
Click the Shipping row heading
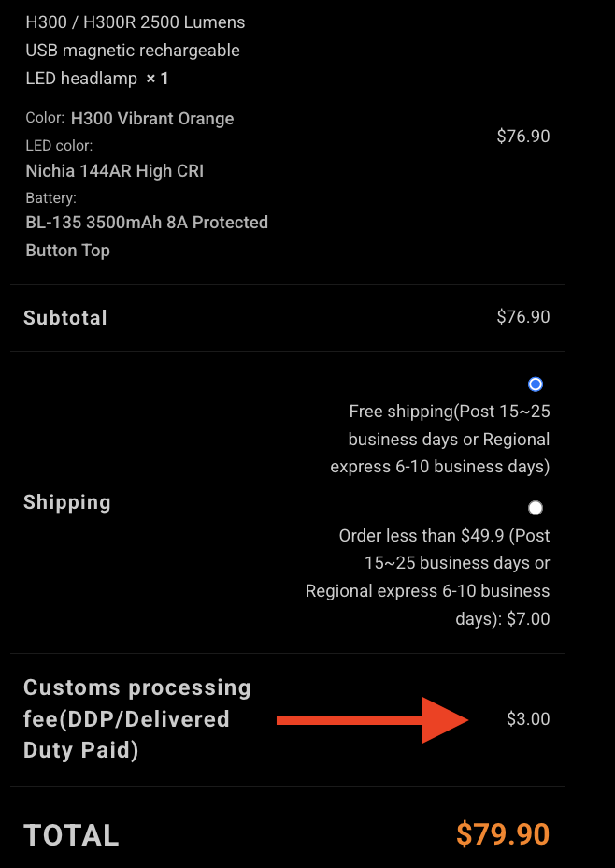tap(67, 502)
